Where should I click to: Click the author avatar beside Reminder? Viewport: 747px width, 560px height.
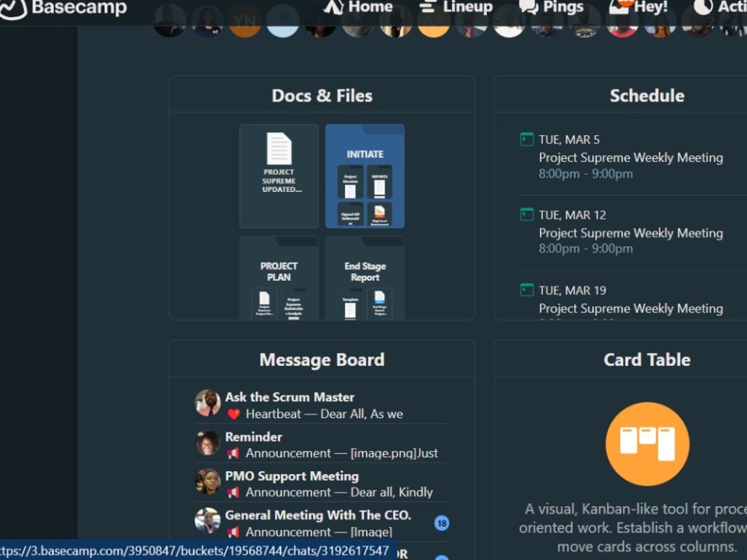[208, 443]
